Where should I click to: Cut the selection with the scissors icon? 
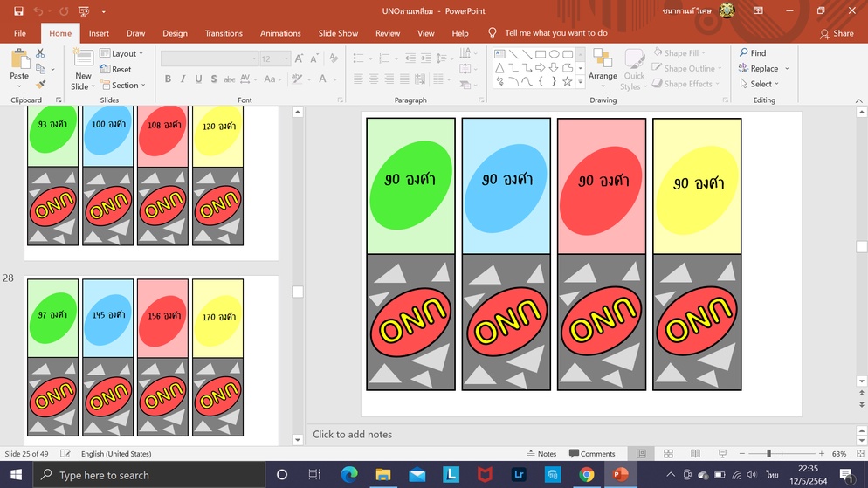[40, 53]
